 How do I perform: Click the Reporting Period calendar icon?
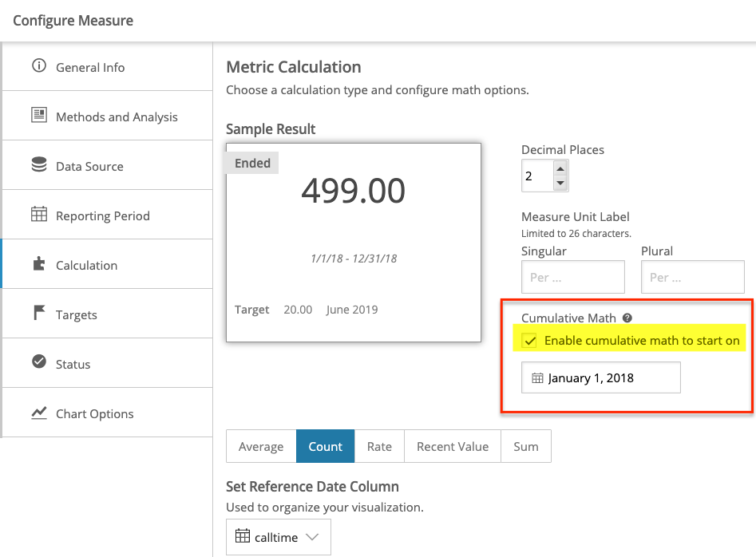pos(39,214)
